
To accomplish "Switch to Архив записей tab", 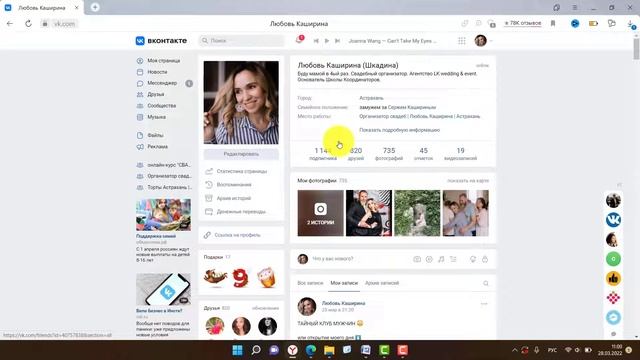I will pos(382,283).
